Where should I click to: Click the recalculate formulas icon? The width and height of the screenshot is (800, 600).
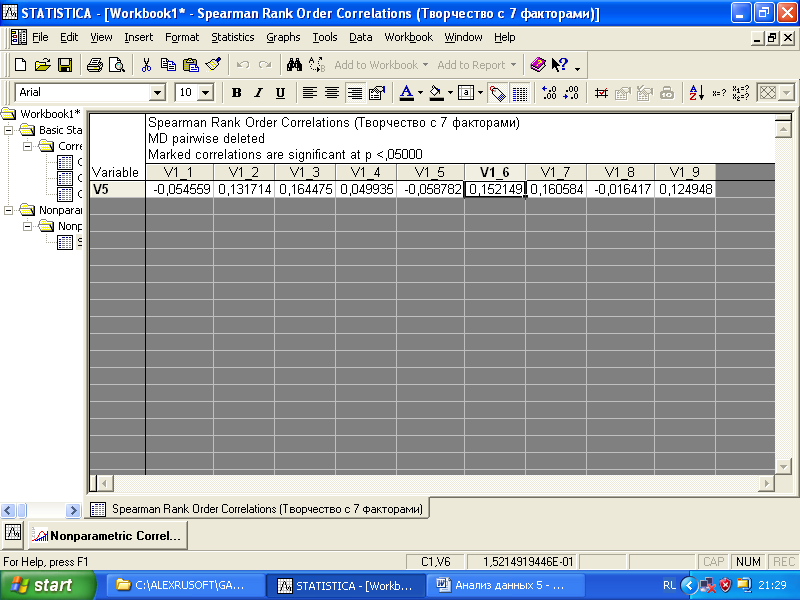pos(741,93)
